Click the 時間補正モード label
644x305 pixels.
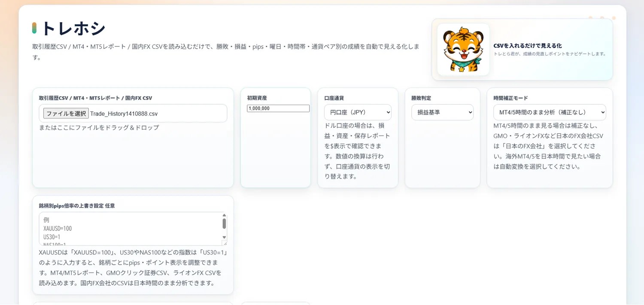[x=511, y=98]
